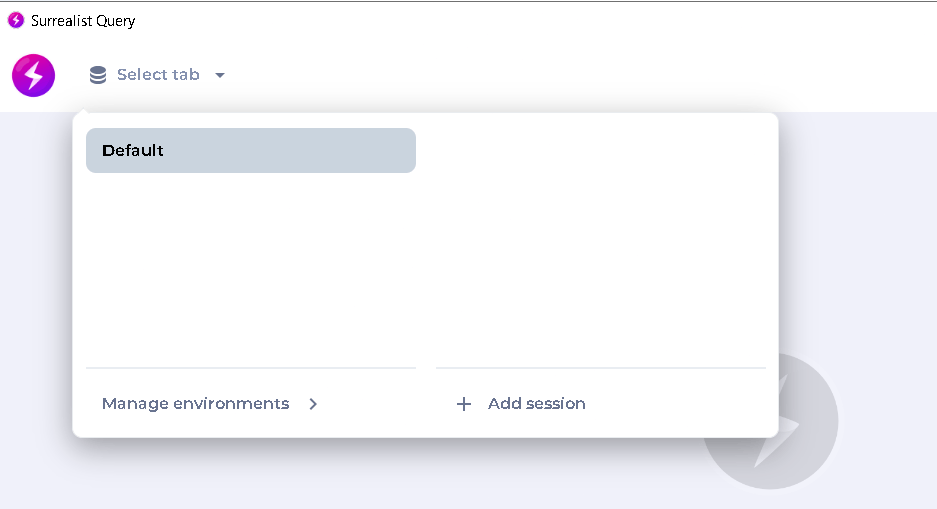This screenshot has height=509, width=937.
Task: Click the large Surrealist lightning logo
Action: (x=33, y=75)
